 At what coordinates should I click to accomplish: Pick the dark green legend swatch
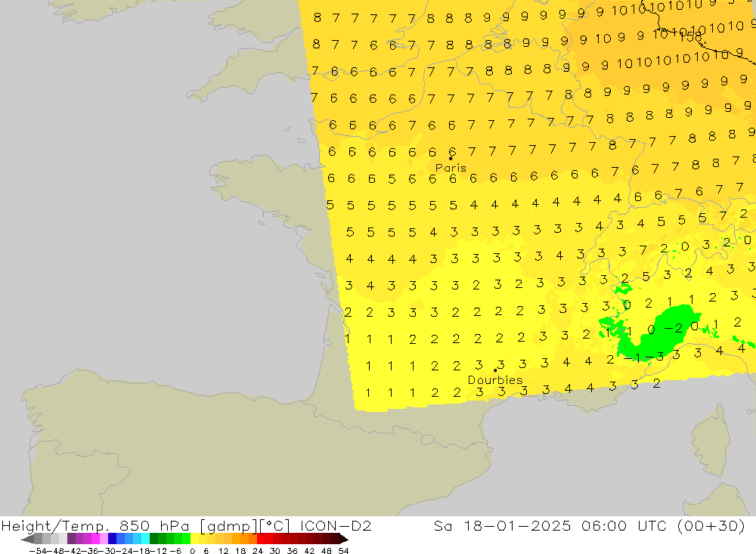[153, 539]
